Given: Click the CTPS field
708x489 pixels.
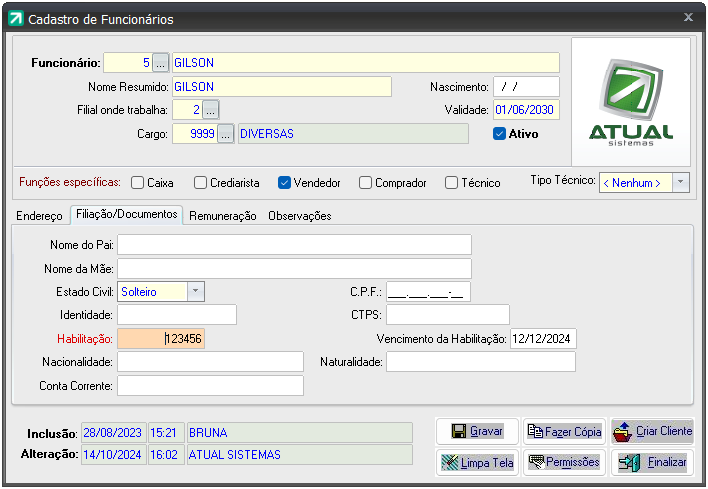Looking at the screenshot, I should tap(448, 315).
